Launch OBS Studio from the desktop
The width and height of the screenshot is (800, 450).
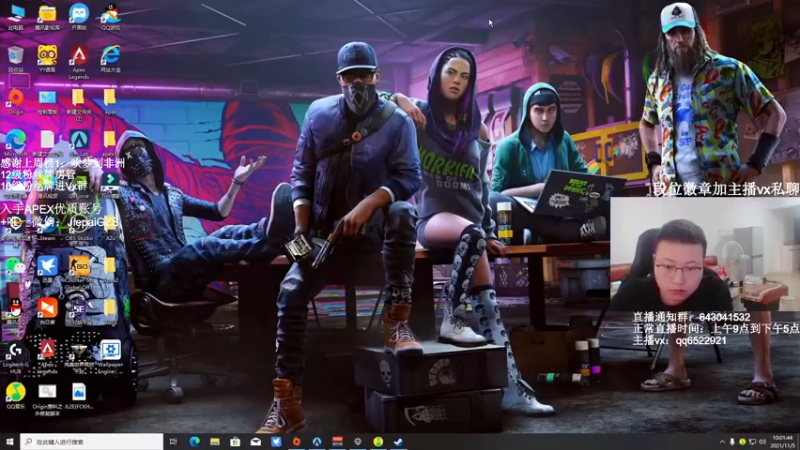tap(79, 228)
